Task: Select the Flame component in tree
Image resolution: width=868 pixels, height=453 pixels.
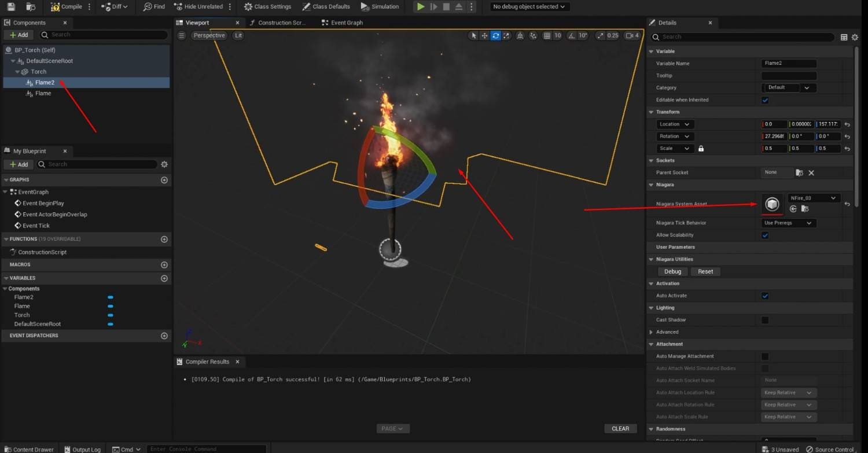Action: point(43,93)
